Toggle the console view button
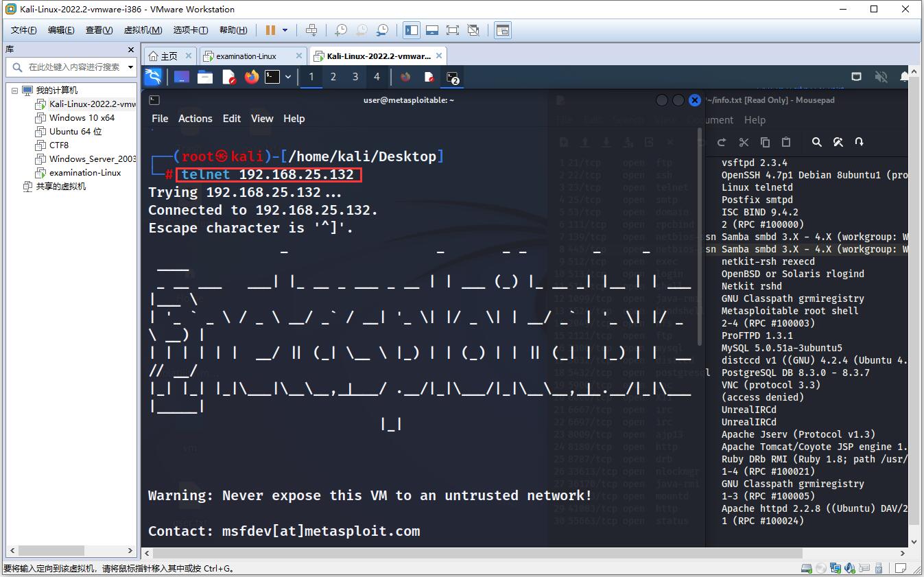The image size is (924, 577). [503, 30]
